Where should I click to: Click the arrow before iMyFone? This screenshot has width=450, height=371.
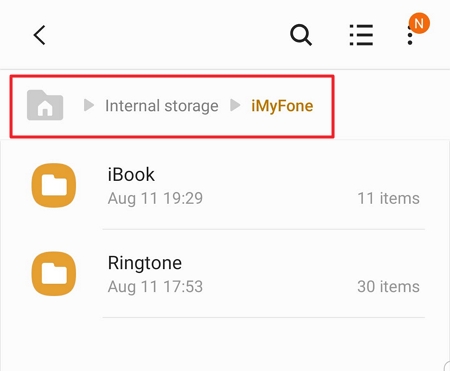coord(235,105)
